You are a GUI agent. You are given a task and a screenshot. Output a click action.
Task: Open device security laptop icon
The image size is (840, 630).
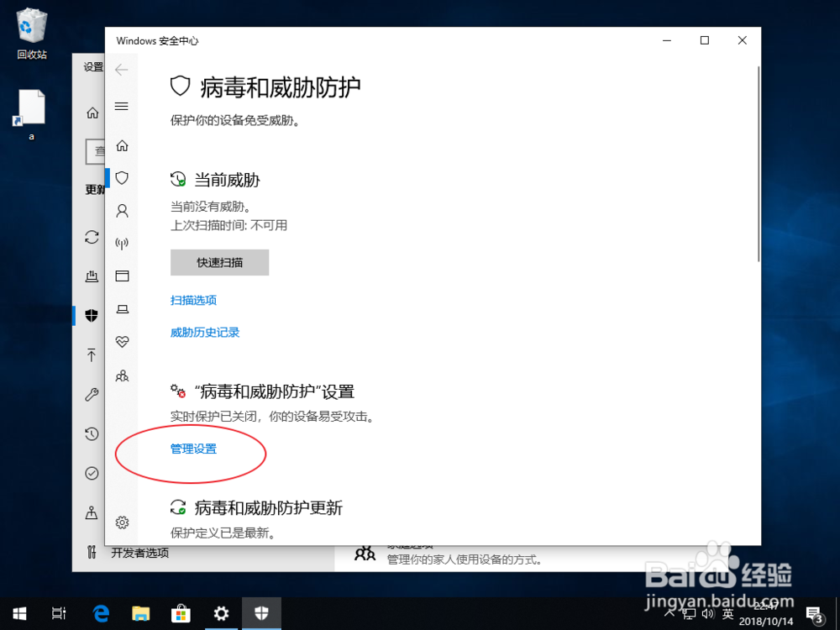click(122, 309)
